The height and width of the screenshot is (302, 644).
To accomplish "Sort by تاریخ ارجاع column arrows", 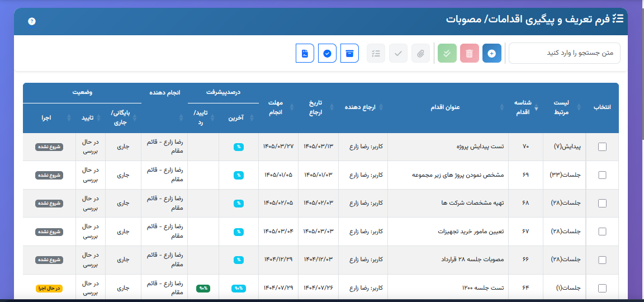I will [x=332, y=107].
